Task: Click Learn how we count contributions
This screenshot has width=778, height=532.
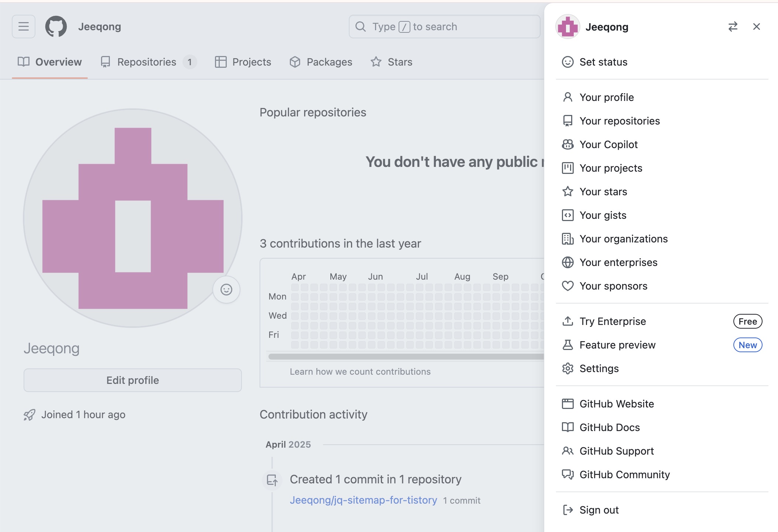Action: click(x=360, y=372)
